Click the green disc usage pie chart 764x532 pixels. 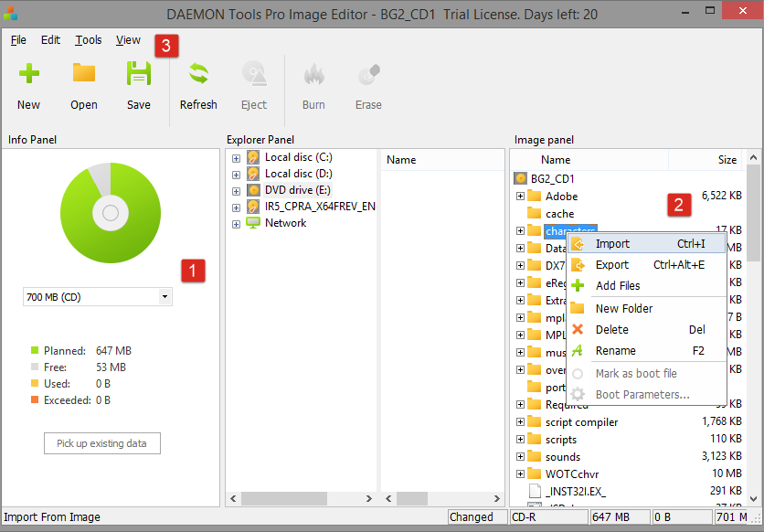click(x=111, y=213)
